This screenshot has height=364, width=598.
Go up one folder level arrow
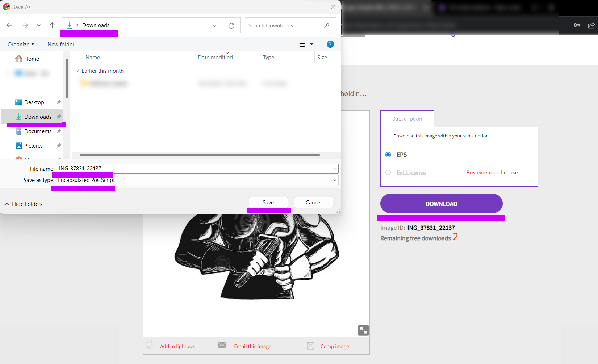[52, 25]
